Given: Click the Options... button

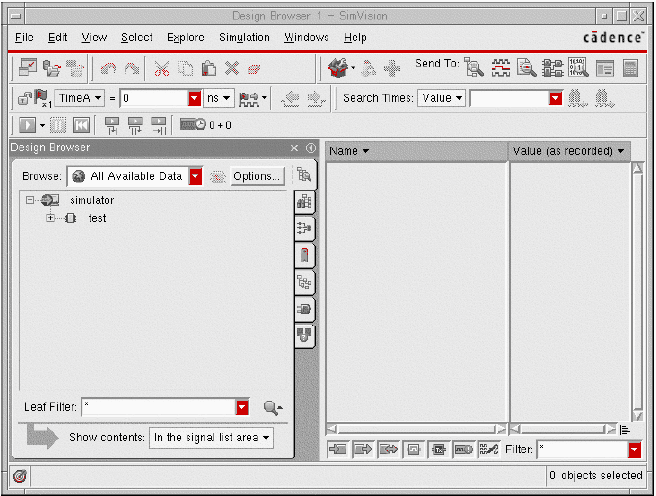Looking at the screenshot, I should 257,176.
